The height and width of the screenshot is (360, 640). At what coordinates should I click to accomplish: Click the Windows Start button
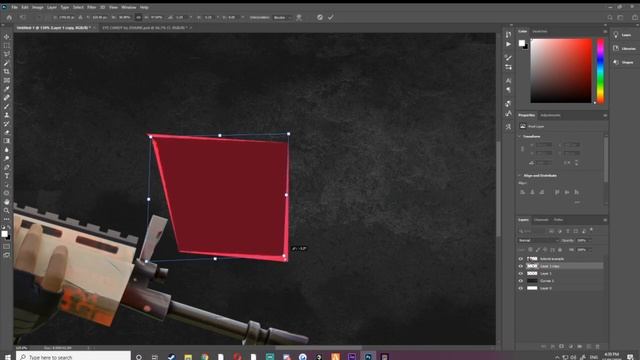click(x=7, y=357)
